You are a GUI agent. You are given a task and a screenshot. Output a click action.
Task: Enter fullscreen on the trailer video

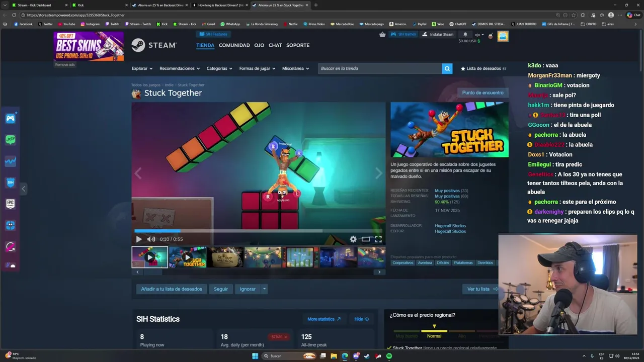pos(378,239)
